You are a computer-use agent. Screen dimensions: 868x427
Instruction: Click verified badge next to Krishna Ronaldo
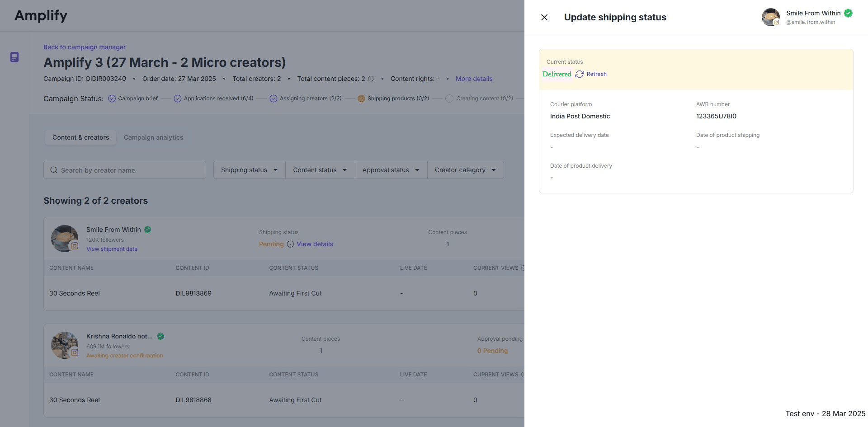(160, 336)
